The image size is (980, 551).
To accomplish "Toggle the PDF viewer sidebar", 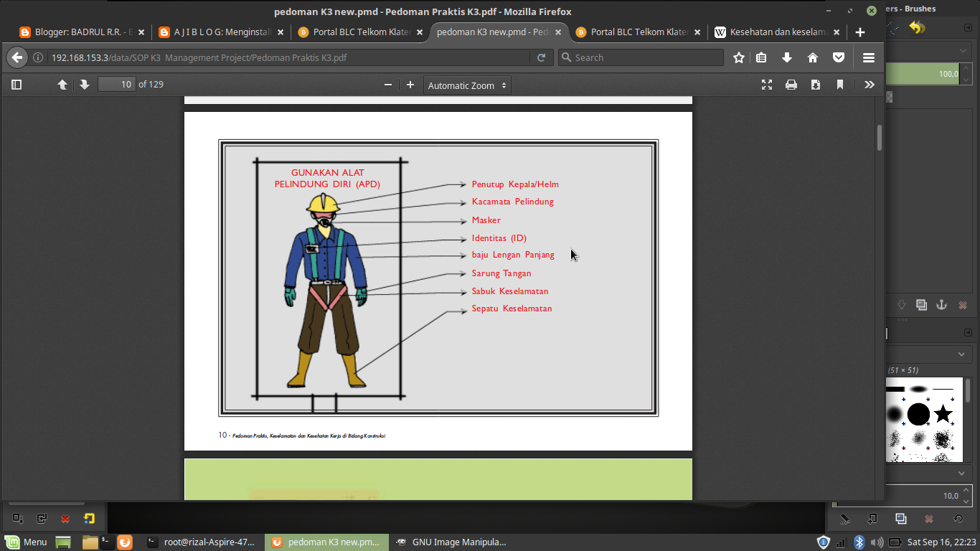I will click(17, 85).
